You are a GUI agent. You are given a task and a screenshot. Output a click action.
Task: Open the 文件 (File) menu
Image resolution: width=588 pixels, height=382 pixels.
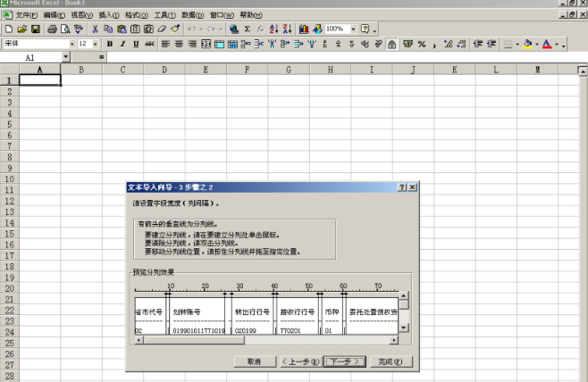(26, 15)
